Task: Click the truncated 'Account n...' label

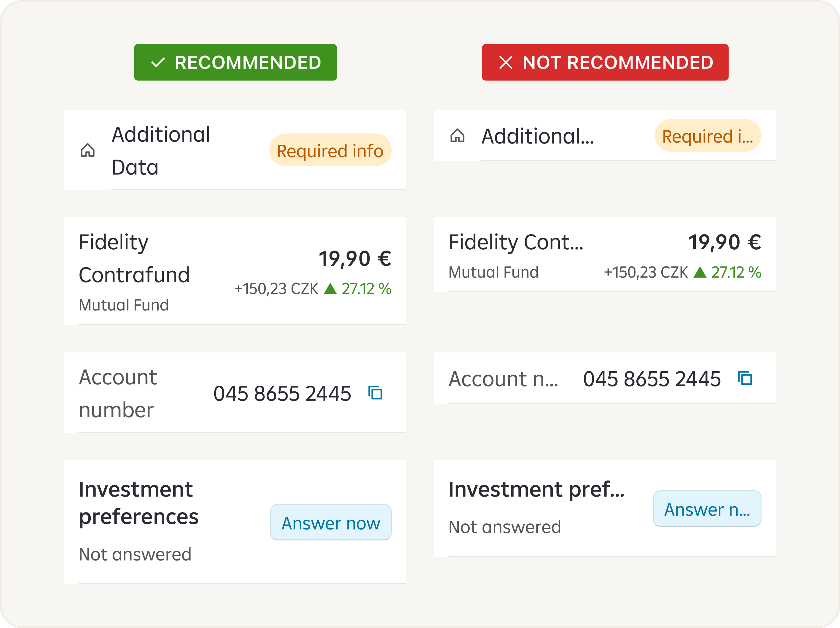Action: point(503,379)
